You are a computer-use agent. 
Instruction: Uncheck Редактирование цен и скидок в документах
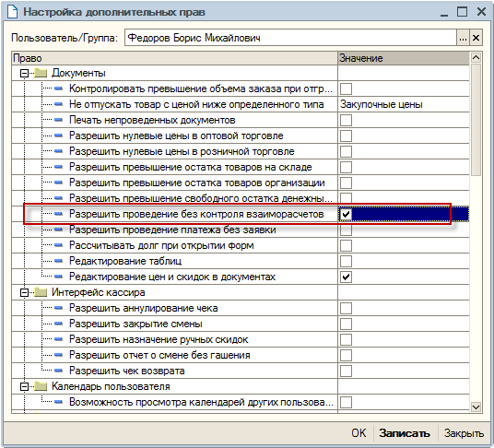pyautogui.click(x=346, y=277)
